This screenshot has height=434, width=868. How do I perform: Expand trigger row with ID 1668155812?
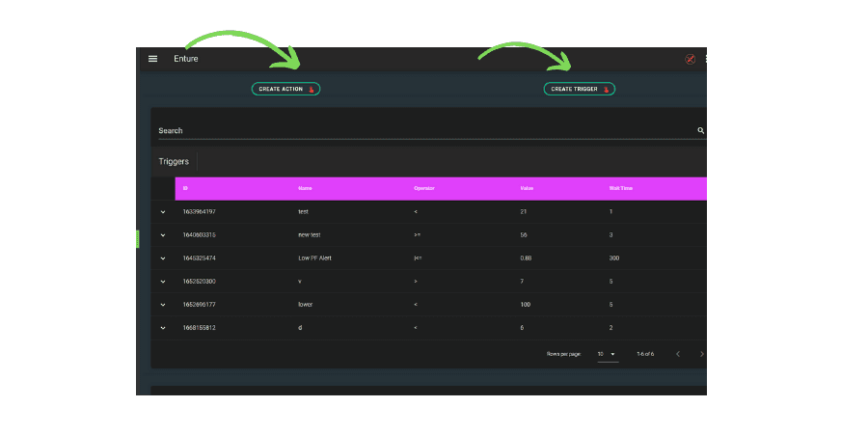click(163, 327)
